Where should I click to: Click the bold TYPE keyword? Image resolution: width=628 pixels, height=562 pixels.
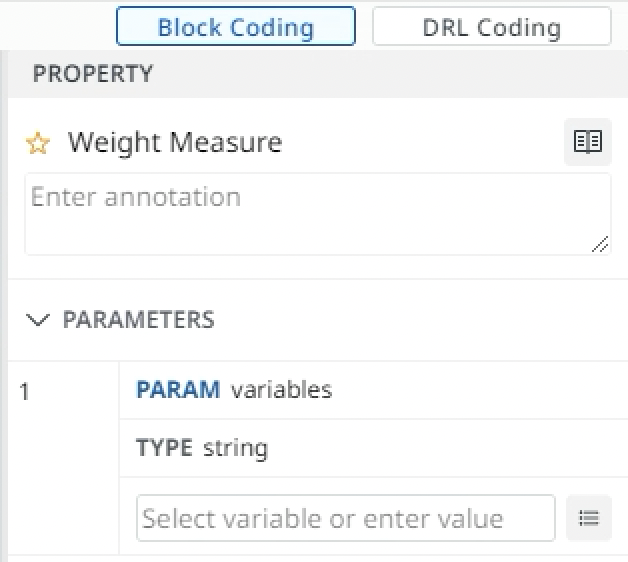click(x=164, y=447)
